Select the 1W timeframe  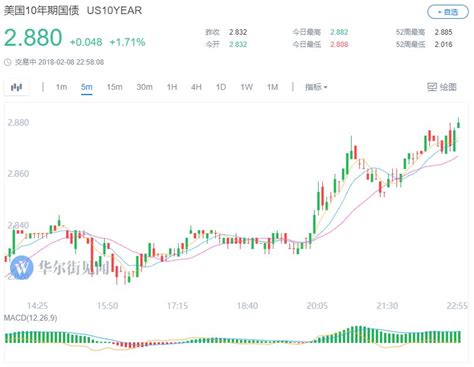click(x=247, y=87)
